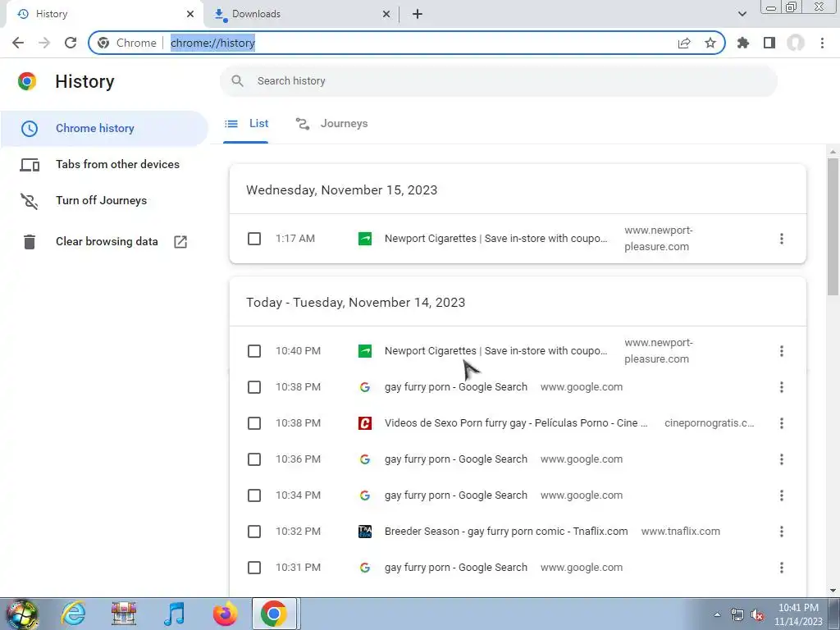The image size is (840, 630).
Task: Click Turn off Journeys
Action: (x=104, y=200)
